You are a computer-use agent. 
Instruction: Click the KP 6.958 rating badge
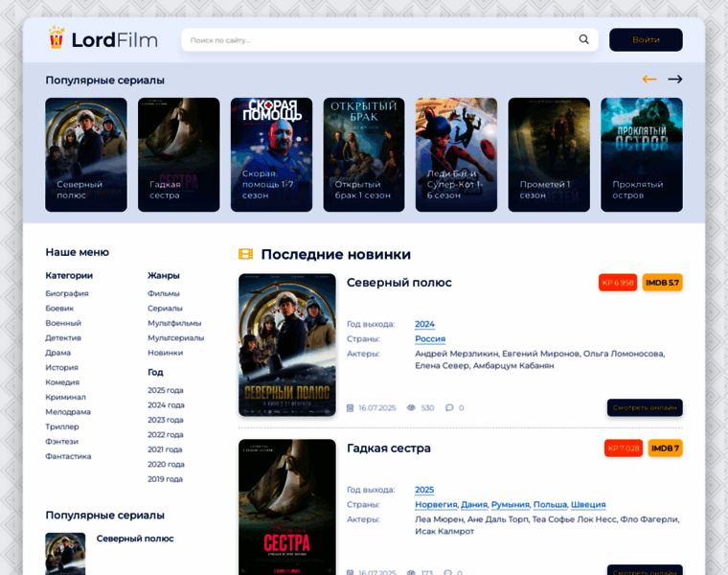click(618, 283)
